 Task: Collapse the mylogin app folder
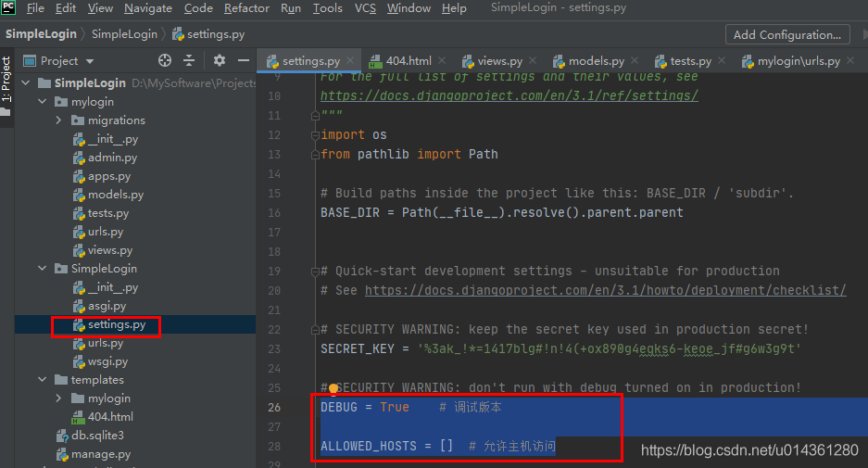pyautogui.click(x=42, y=102)
